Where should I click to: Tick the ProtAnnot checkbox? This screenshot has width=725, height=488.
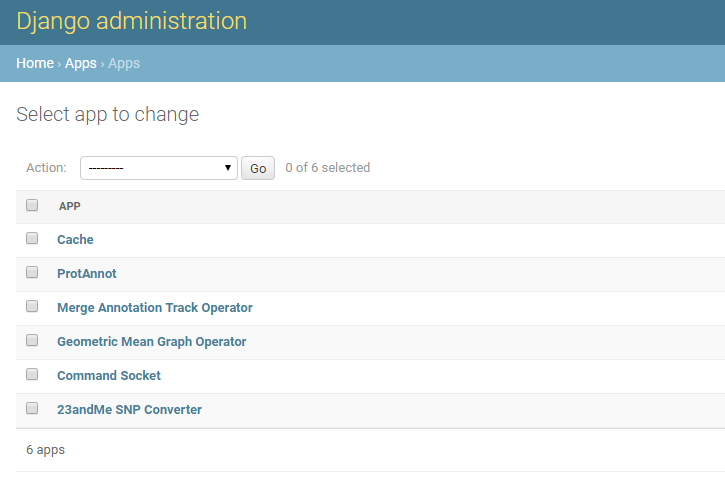(32, 273)
